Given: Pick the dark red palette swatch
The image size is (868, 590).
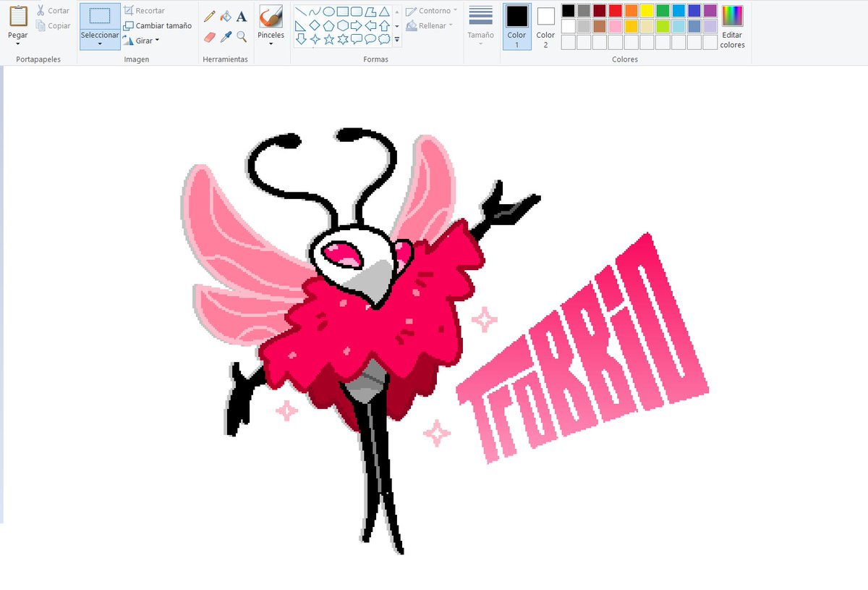Looking at the screenshot, I should click(600, 11).
